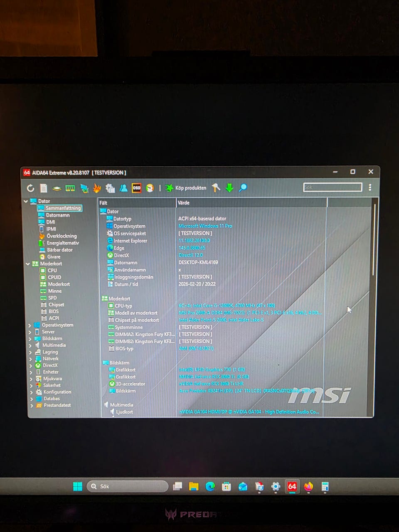
Task: Open the Report page icon
Action: coord(43,188)
